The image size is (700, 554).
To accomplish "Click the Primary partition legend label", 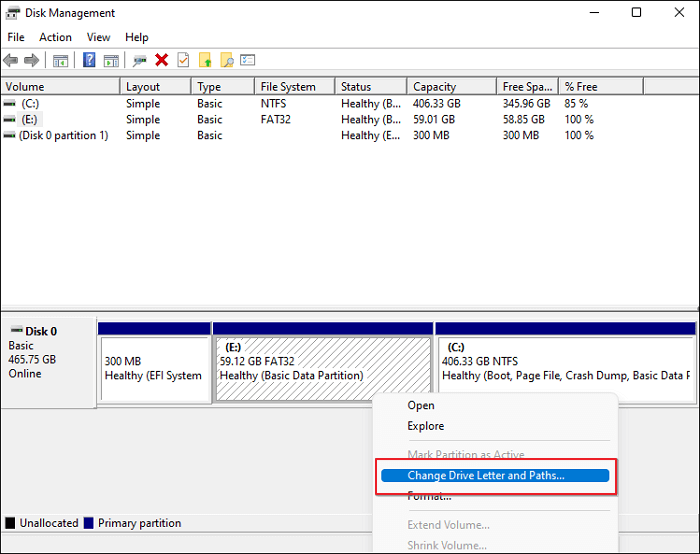I will (x=140, y=523).
